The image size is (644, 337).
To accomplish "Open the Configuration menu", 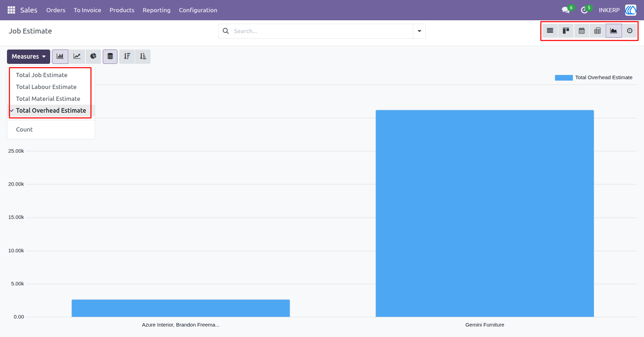I will [198, 10].
